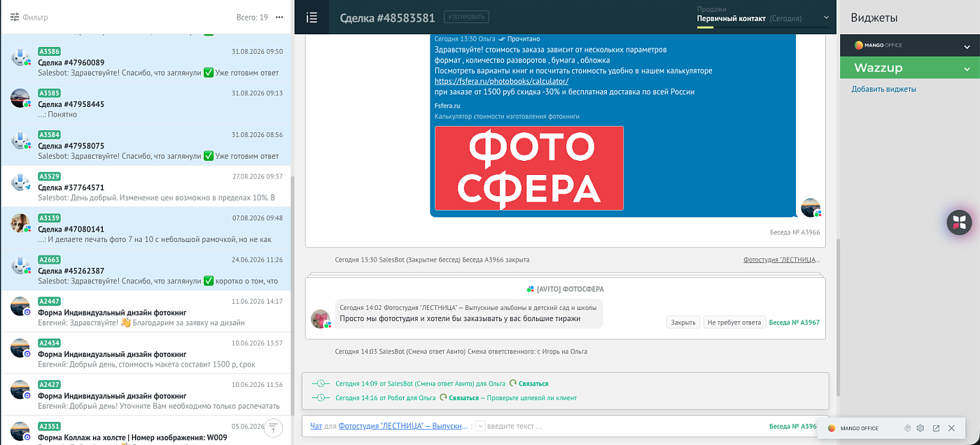Toggle the deal sidebar list icon

[312, 17]
